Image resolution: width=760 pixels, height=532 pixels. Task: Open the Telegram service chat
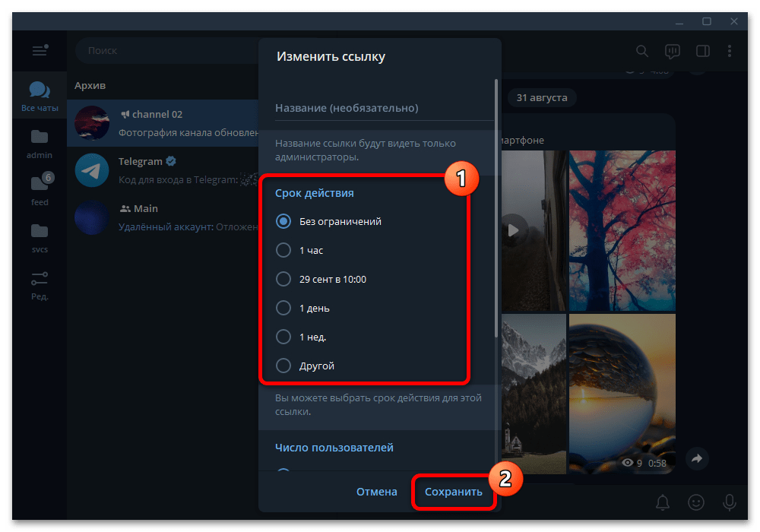point(163,170)
